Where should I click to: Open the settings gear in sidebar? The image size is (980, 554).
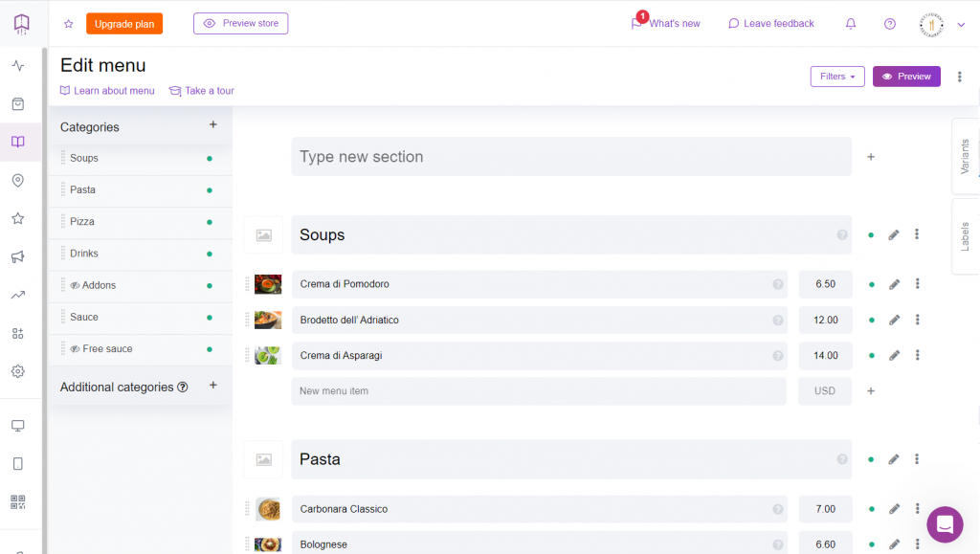pyautogui.click(x=17, y=371)
